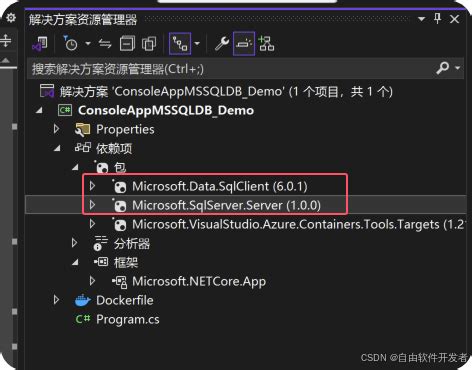The image size is (472, 370).
Task: Click the switch views icon in toolbar
Action: click(40, 44)
